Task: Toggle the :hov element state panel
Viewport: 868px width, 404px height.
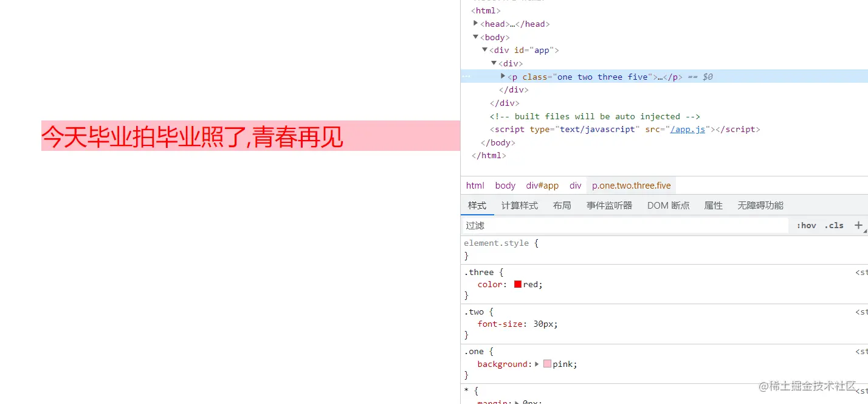Action: pyautogui.click(x=807, y=225)
